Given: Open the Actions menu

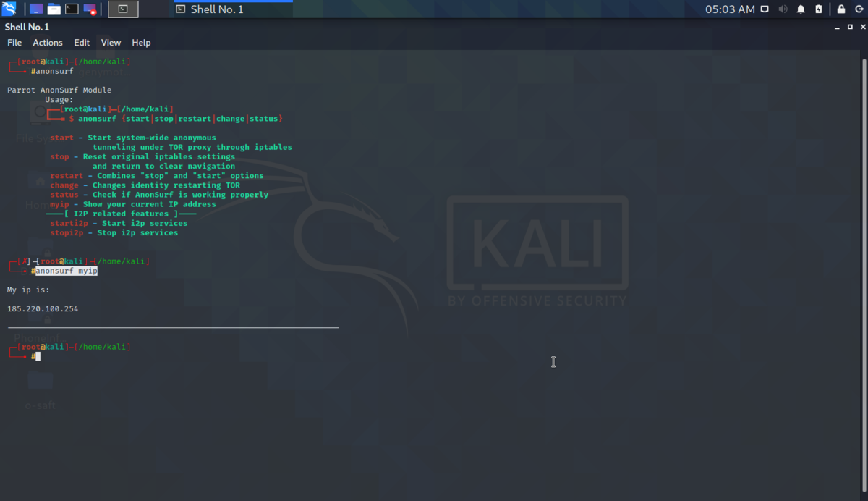Looking at the screenshot, I should click(48, 43).
